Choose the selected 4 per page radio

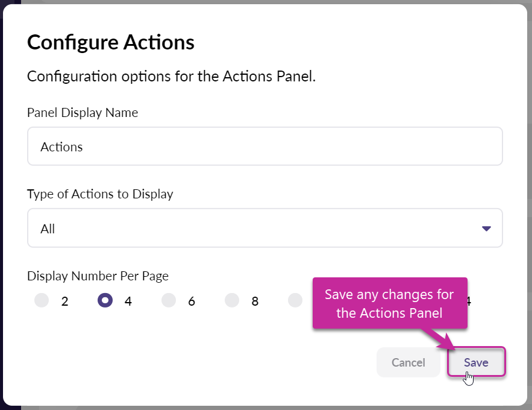[x=105, y=300]
